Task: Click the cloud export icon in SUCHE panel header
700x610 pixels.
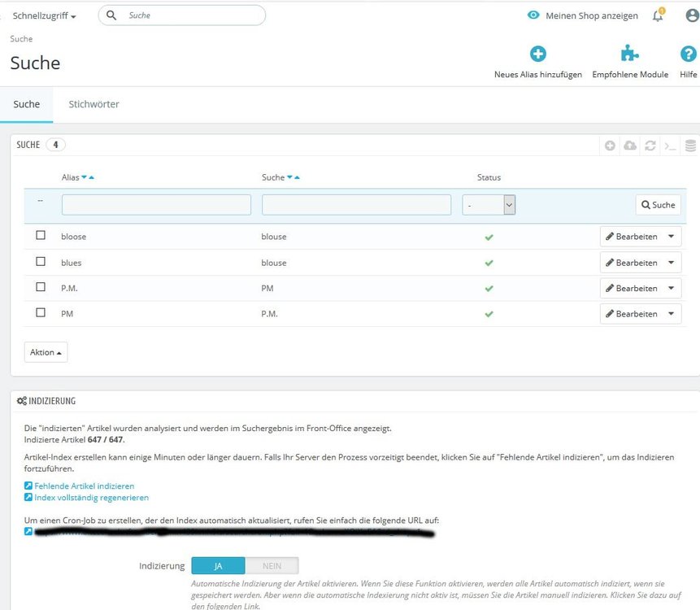Action: [x=630, y=145]
